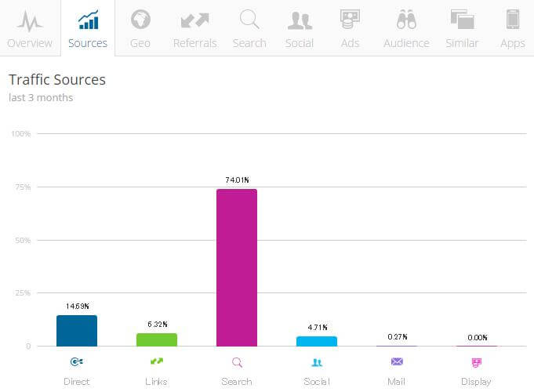Screen dimensions: 534x392
Task: Click the Overview pulse icon
Action: coord(30,21)
